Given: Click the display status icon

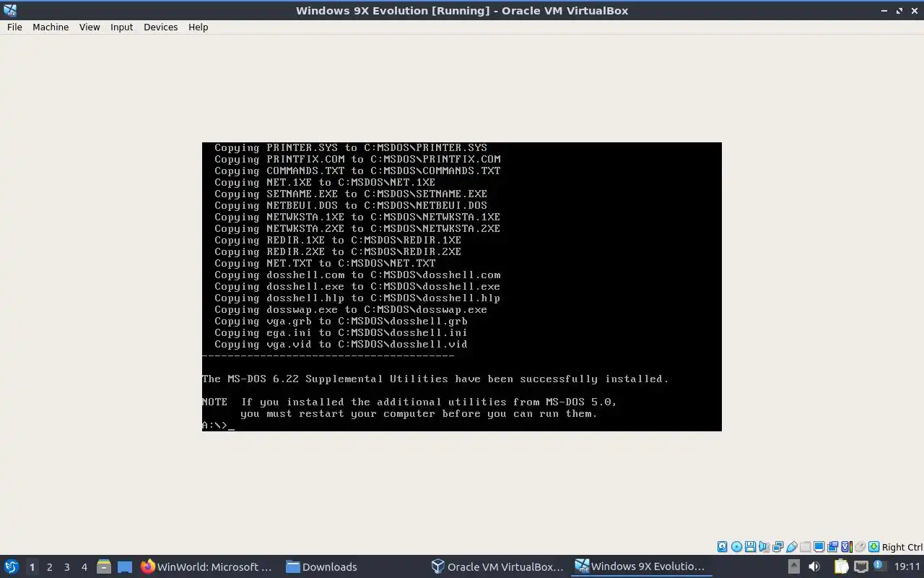Looking at the screenshot, I should [x=819, y=547].
